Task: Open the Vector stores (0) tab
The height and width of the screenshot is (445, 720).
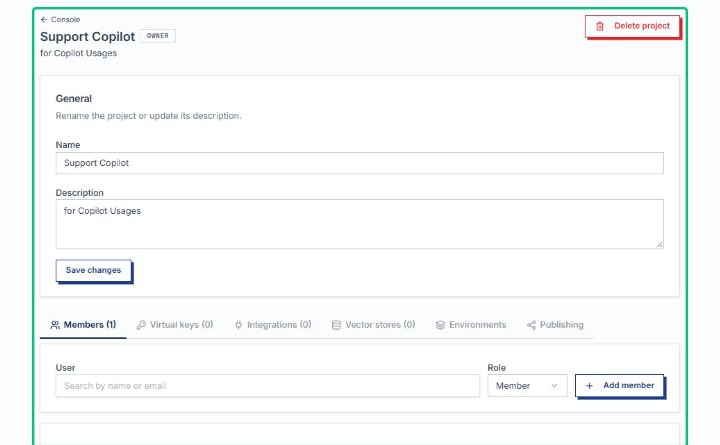Action: (x=373, y=325)
